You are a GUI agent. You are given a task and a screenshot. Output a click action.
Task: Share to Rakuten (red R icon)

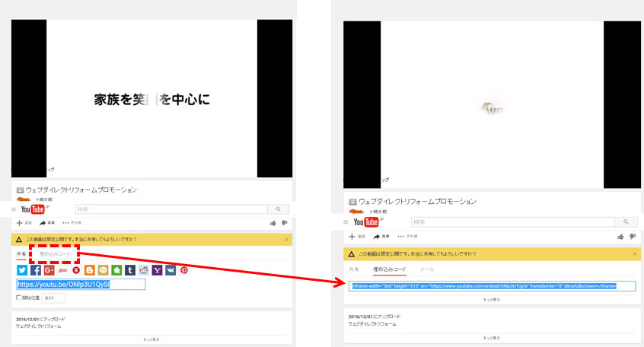[x=76, y=270]
